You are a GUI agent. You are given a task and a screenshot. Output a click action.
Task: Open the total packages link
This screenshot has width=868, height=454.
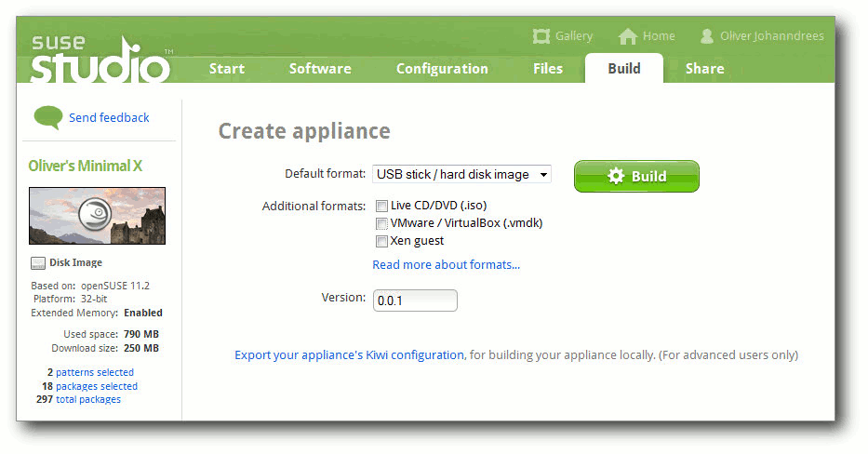[88, 399]
